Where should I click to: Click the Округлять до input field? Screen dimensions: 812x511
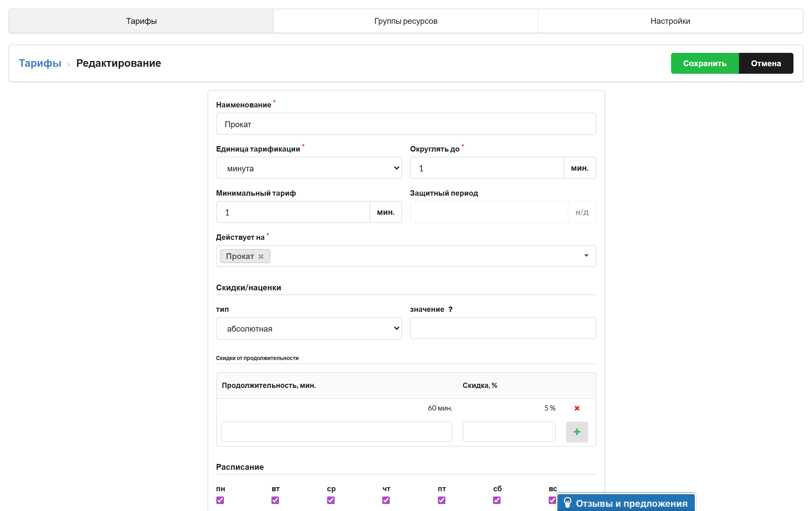coord(487,168)
